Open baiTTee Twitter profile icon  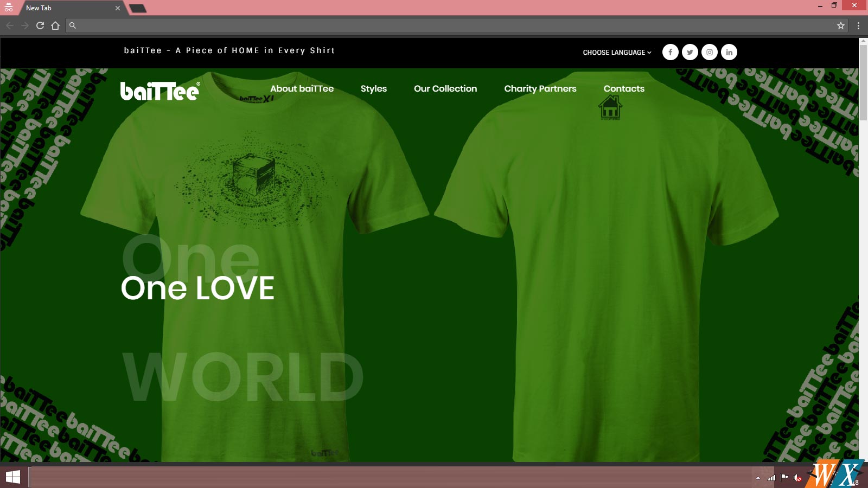[690, 52]
